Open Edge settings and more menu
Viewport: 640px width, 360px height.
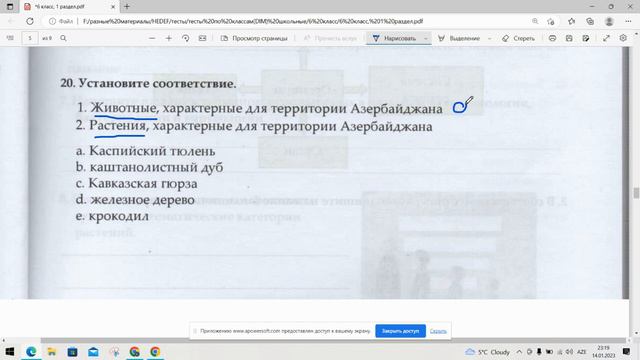point(628,21)
